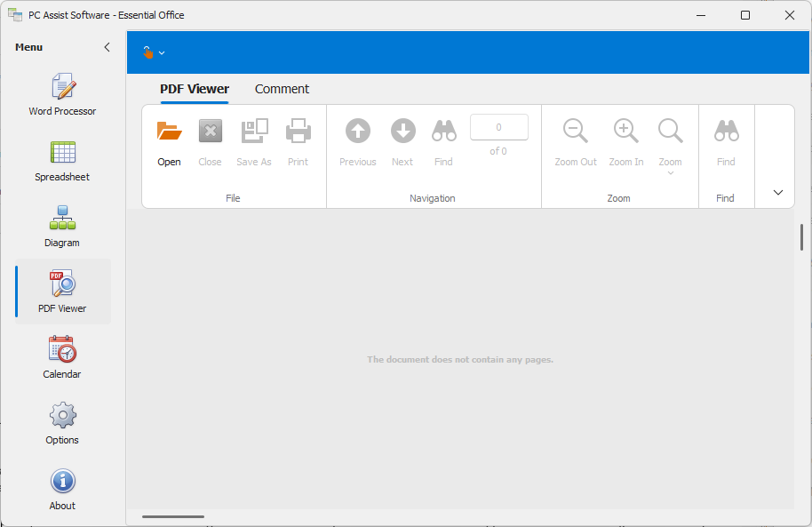Click the Save As ribbon button
The height and width of the screenshot is (527, 812).
(x=254, y=141)
